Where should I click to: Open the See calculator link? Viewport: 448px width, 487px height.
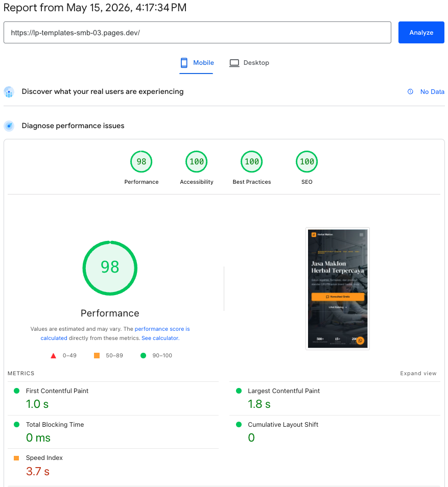160,338
